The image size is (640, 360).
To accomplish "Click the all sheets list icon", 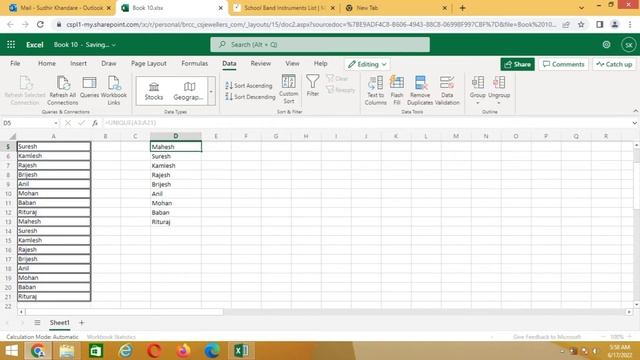I will click(x=37, y=322).
